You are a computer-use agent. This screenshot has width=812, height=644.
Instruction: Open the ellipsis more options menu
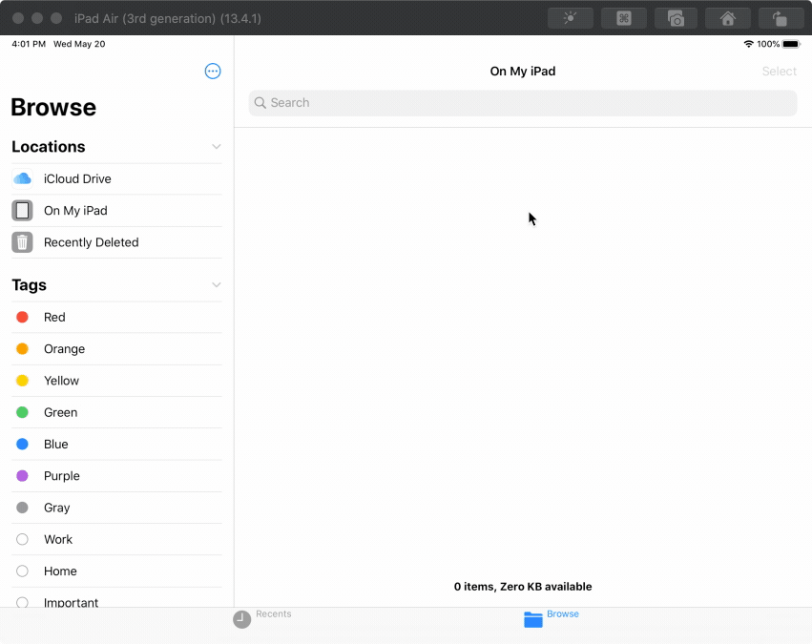(x=213, y=71)
